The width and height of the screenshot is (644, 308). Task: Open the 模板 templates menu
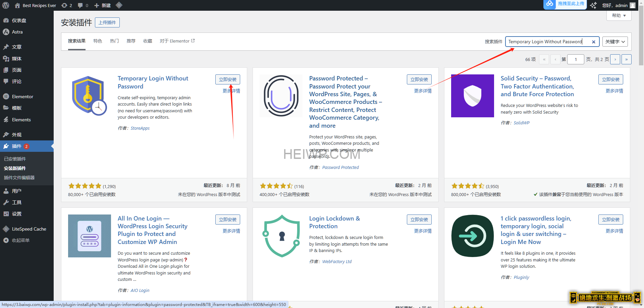27,108
